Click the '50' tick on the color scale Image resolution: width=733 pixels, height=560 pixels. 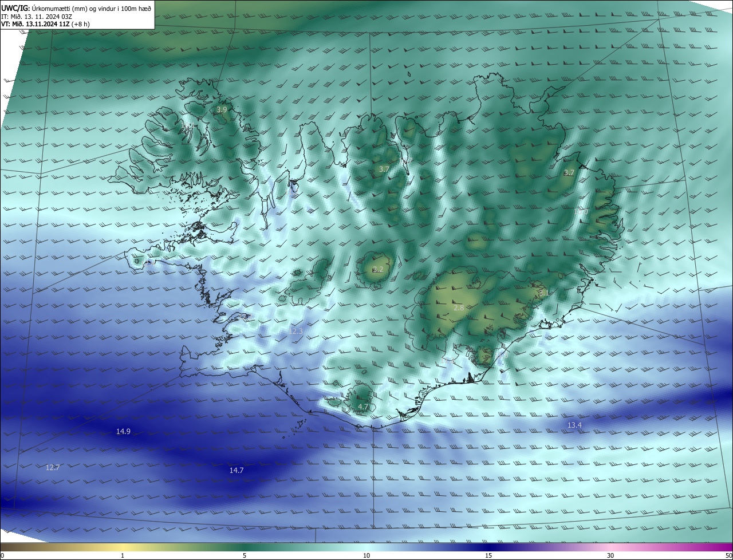pos(728,555)
